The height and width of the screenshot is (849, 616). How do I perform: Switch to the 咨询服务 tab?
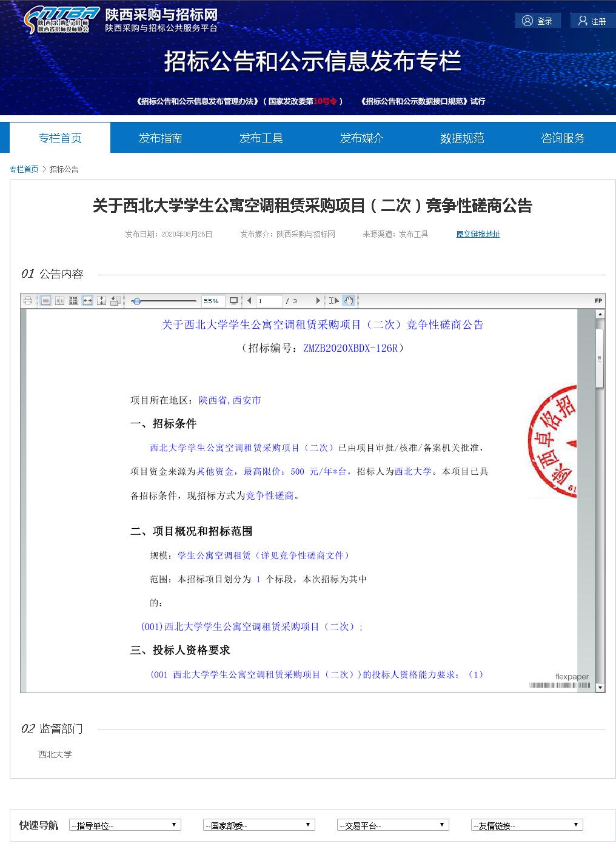coord(563,138)
